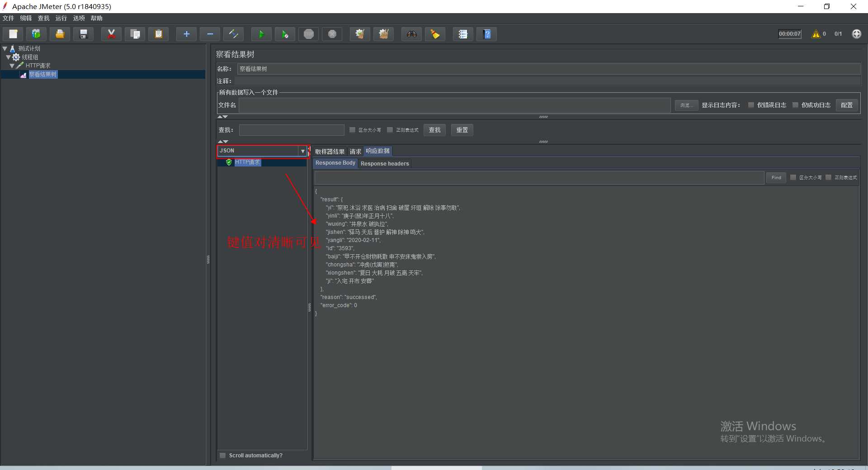
Task: Open the Templates toolbar icon
Action: [x=36, y=34]
